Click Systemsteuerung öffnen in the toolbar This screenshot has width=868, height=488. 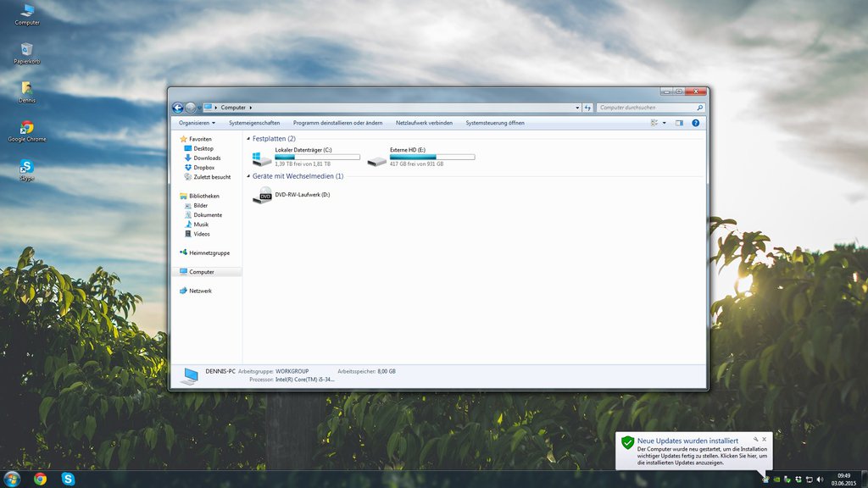[x=497, y=122]
